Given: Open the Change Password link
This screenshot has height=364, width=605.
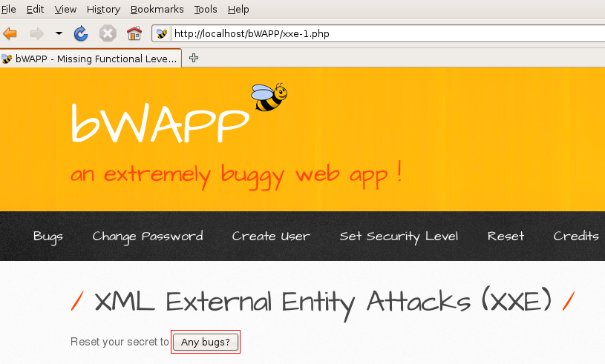Looking at the screenshot, I should tap(148, 236).
